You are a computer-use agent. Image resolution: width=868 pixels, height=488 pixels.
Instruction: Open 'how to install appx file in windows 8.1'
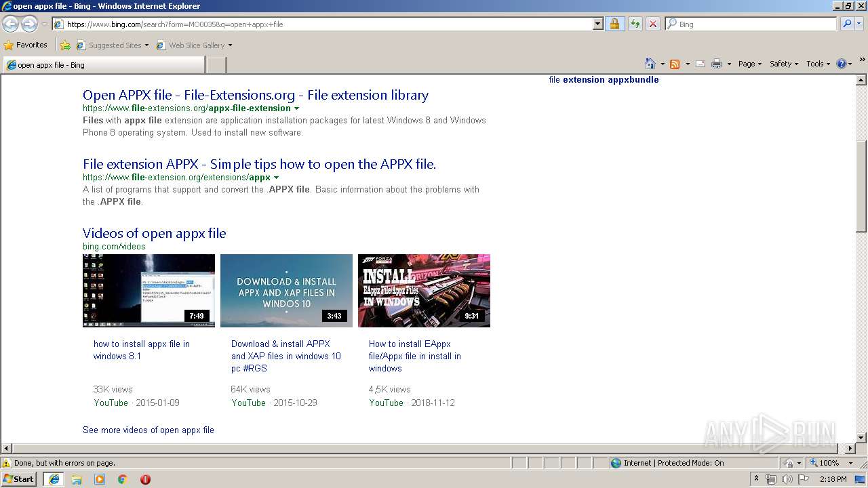point(142,350)
